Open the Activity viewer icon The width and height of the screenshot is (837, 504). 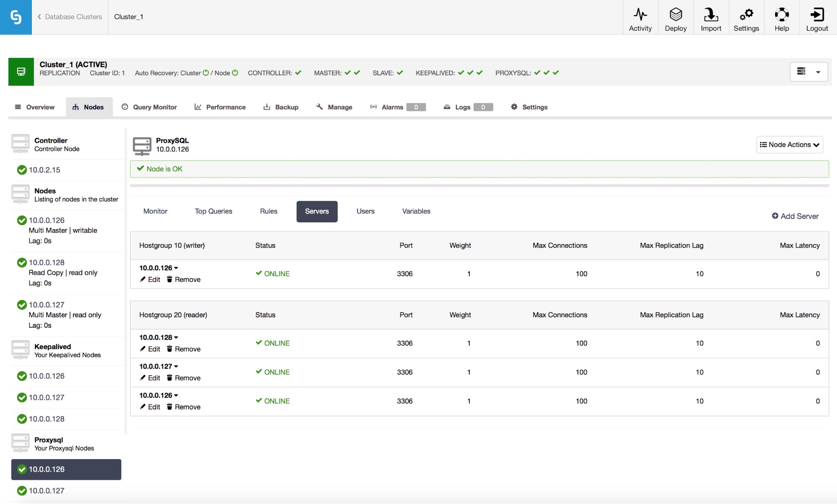click(640, 15)
